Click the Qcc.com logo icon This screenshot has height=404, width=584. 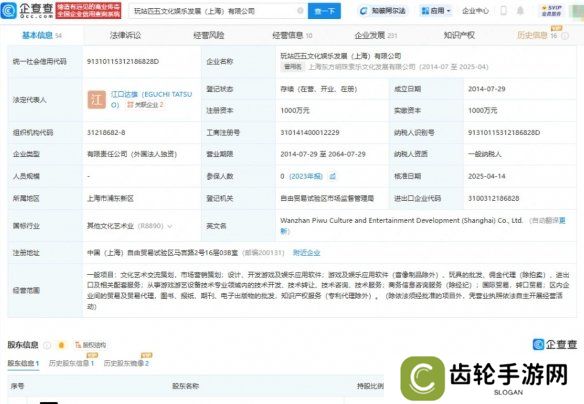pos(8,10)
